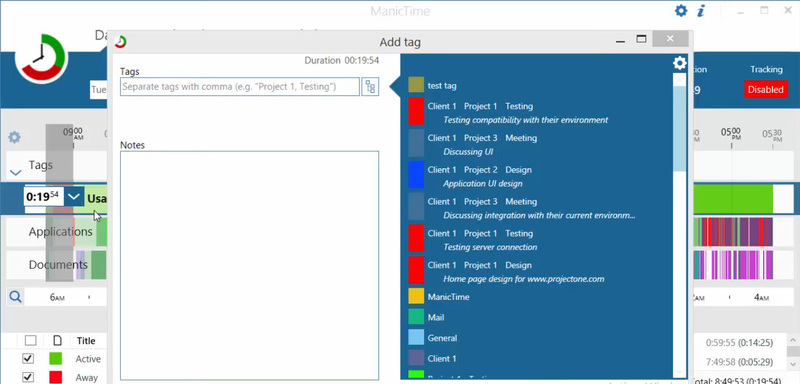Click the small ManicTime icon in Add tag
Image resolution: width=800 pixels, height=384 pixels.
click(x=121, y=42)
